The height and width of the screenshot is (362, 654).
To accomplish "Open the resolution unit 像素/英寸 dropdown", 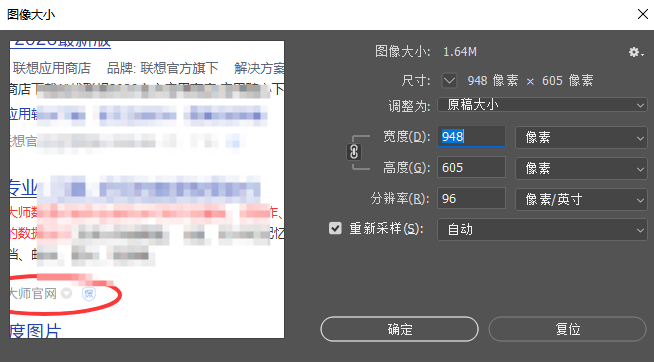I will 581,199.
